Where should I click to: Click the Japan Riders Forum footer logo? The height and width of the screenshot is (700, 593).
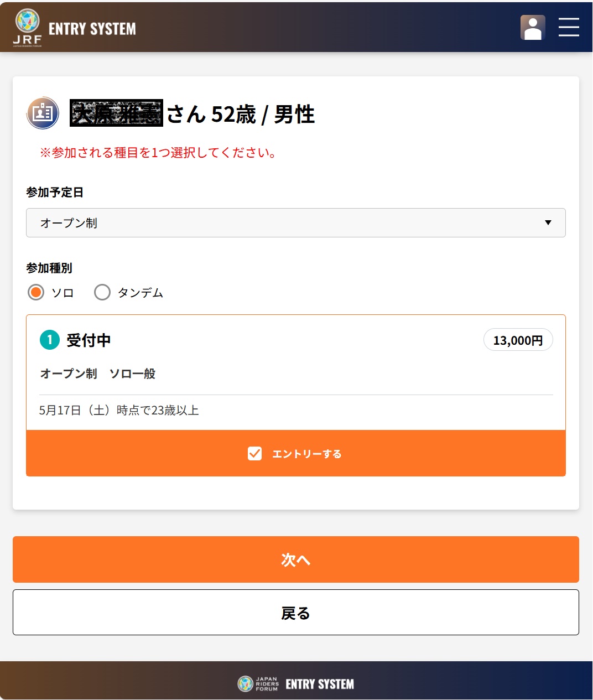point(258,684)
